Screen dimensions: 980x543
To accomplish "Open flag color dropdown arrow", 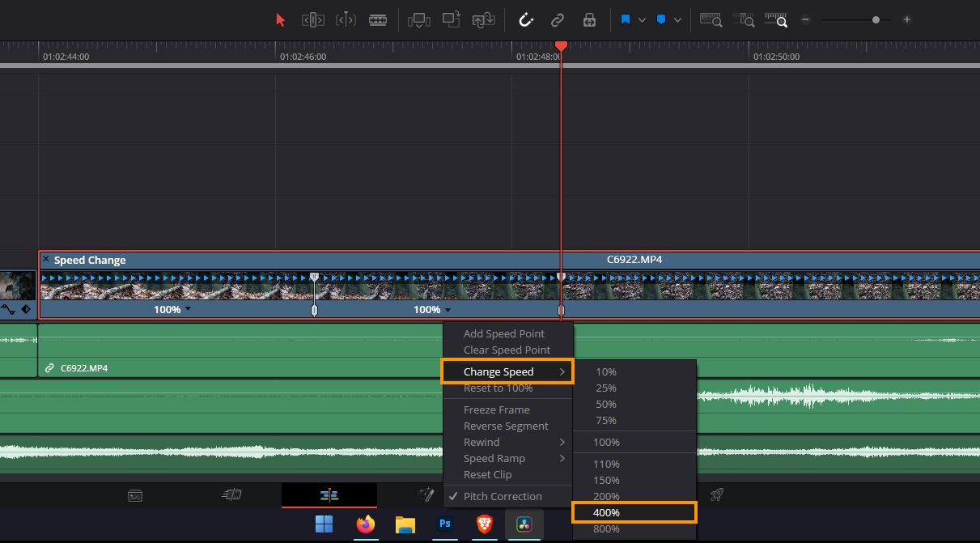I will click(642, 19).
